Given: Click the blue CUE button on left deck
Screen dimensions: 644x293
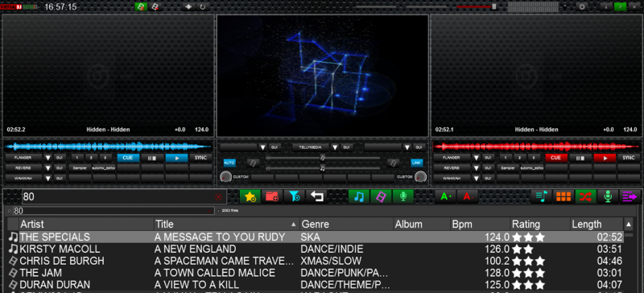Looking at the screenshot, I should 128,158.
